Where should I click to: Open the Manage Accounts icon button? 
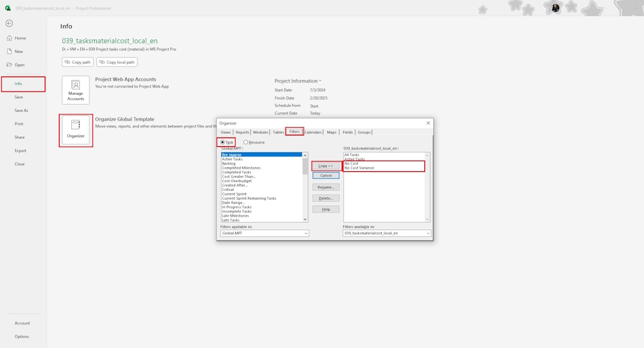[75, 90]
